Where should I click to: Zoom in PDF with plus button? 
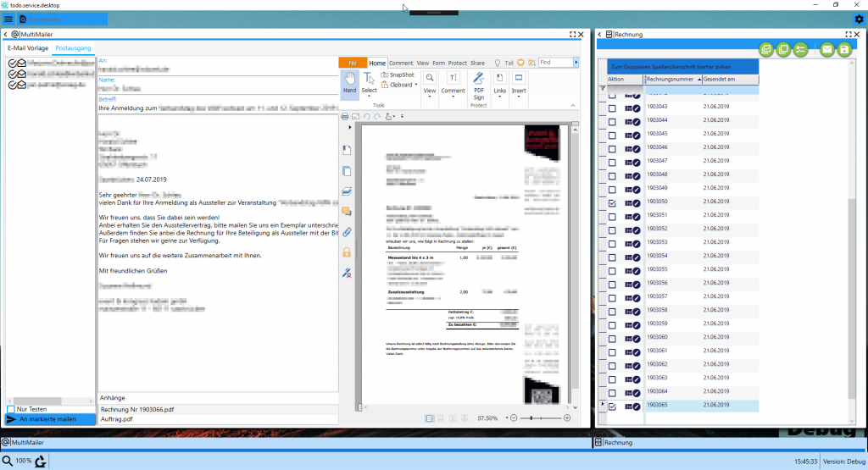(567, 418)
